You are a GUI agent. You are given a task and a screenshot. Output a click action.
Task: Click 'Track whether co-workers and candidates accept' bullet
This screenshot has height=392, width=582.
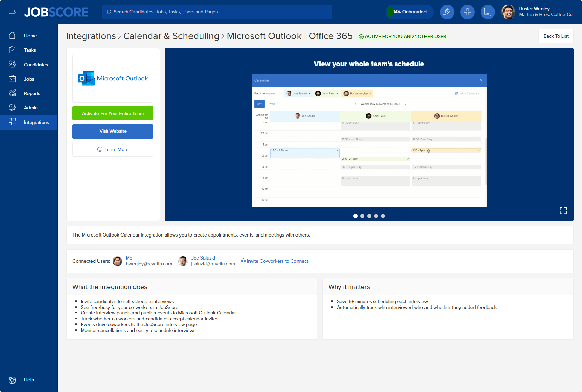coord(150,319)
